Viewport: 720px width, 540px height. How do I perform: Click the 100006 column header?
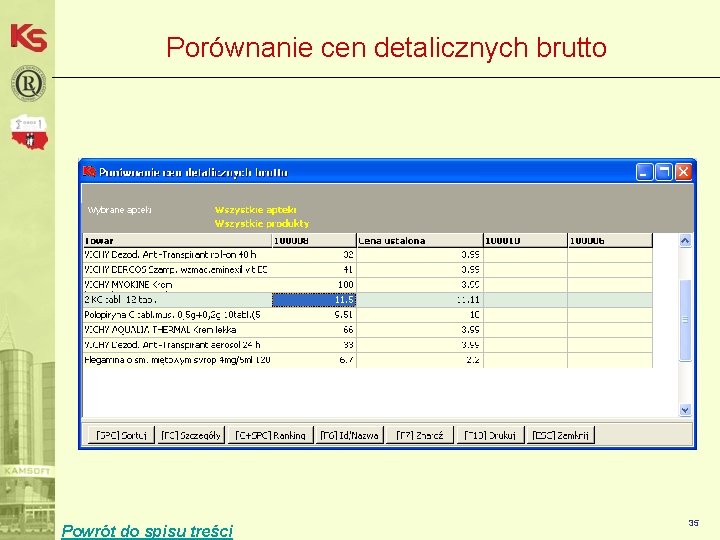tap(610, 241)
